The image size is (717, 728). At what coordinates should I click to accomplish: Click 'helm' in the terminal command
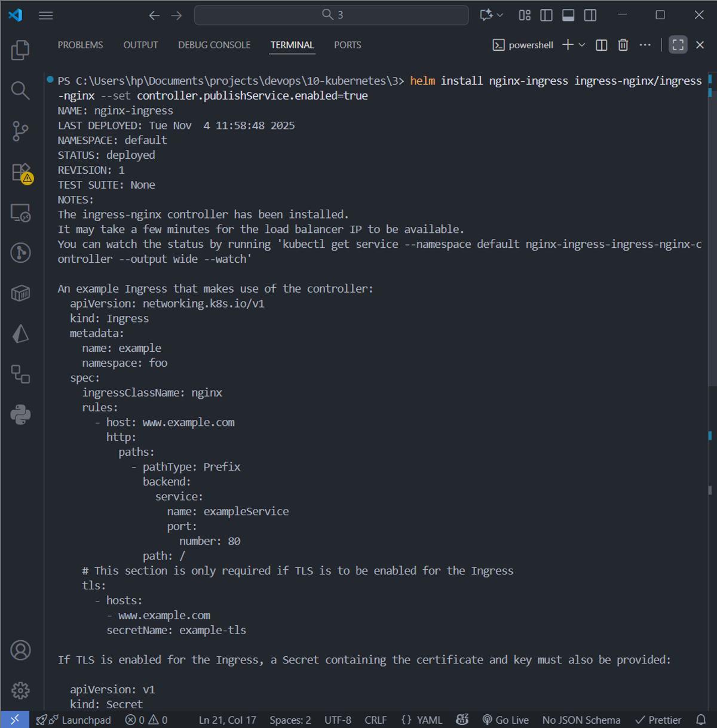pyautogui.click(x=422, y=81)
